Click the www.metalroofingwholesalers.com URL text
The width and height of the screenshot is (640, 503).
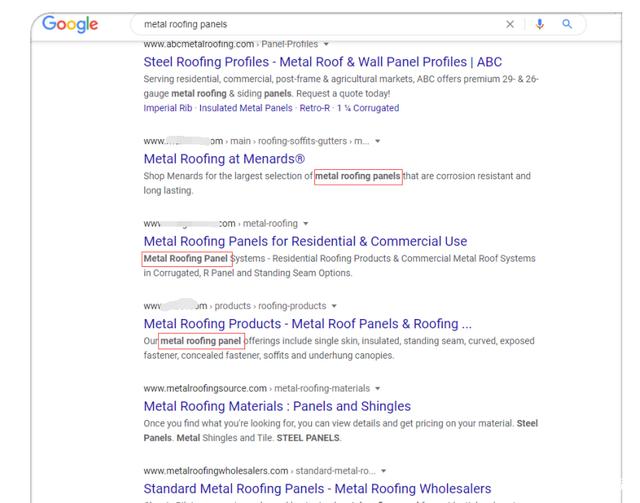(216, 471)
